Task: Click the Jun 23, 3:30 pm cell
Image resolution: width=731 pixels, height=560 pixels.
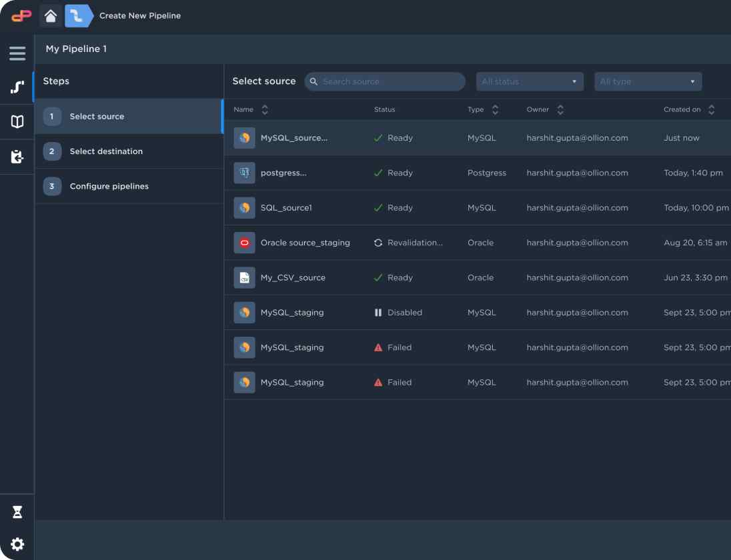Action: pyautogui.click(x=695, y=278)
